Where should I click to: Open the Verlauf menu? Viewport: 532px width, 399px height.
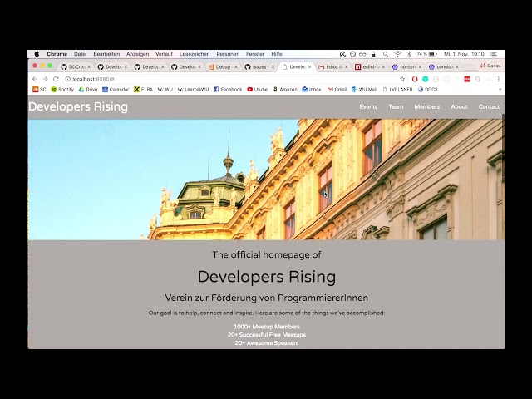[x=165, y=54]
